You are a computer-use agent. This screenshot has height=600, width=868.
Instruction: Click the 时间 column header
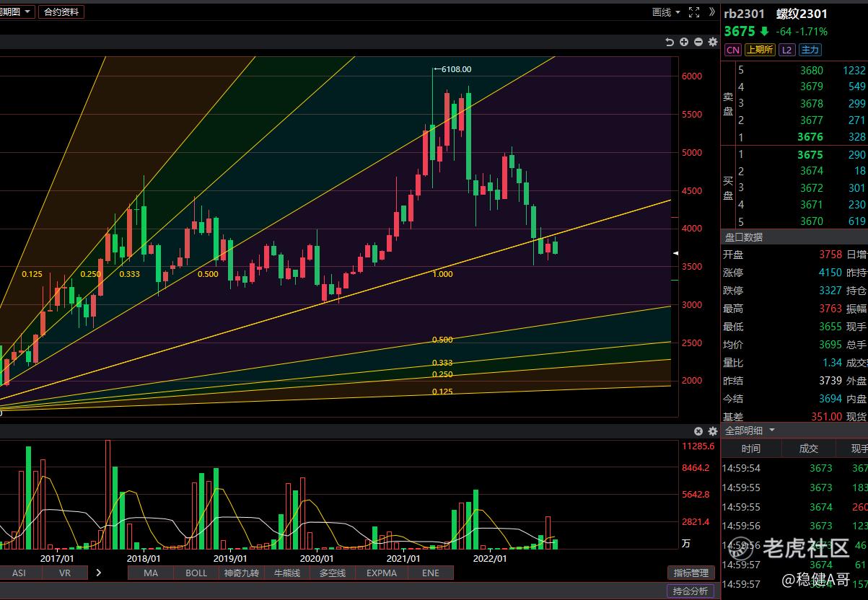click(750, 449)
